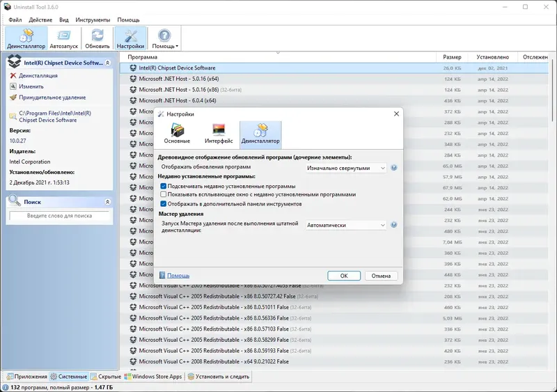The height and width of the screenshot is (392, 557).
Task: Open the Изначально свернутыми dropdown
Action: 346,168
